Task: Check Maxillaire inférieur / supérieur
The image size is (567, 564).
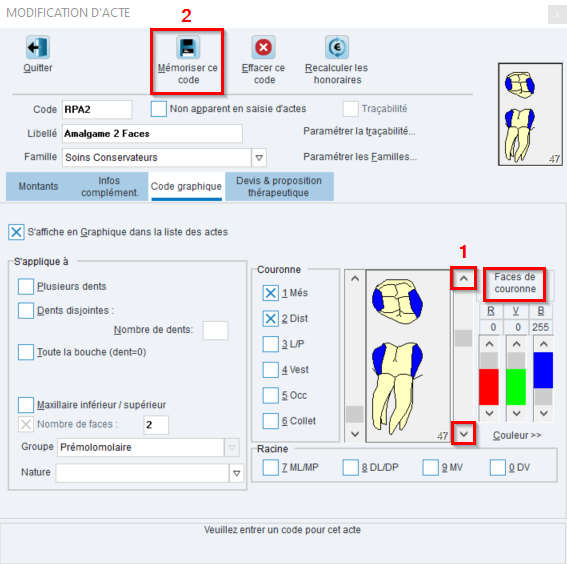Action: pyautogui.click(x=26, y=405)
